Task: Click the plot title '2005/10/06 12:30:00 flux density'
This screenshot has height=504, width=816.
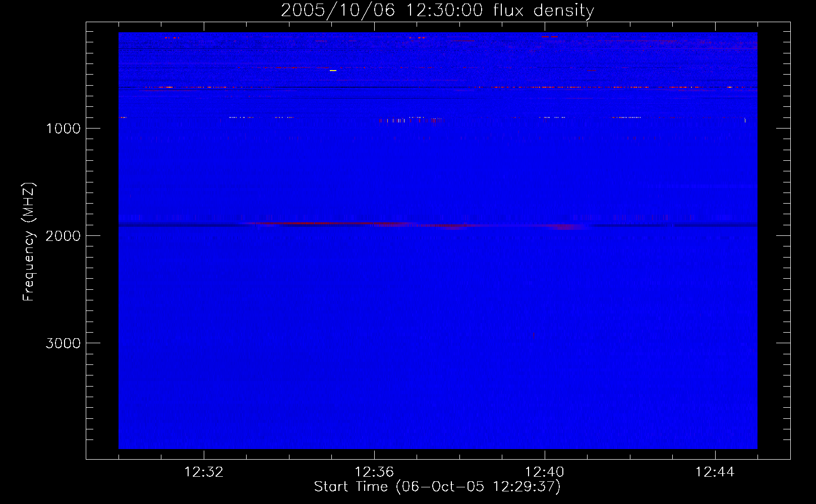Action: [437, 11]
